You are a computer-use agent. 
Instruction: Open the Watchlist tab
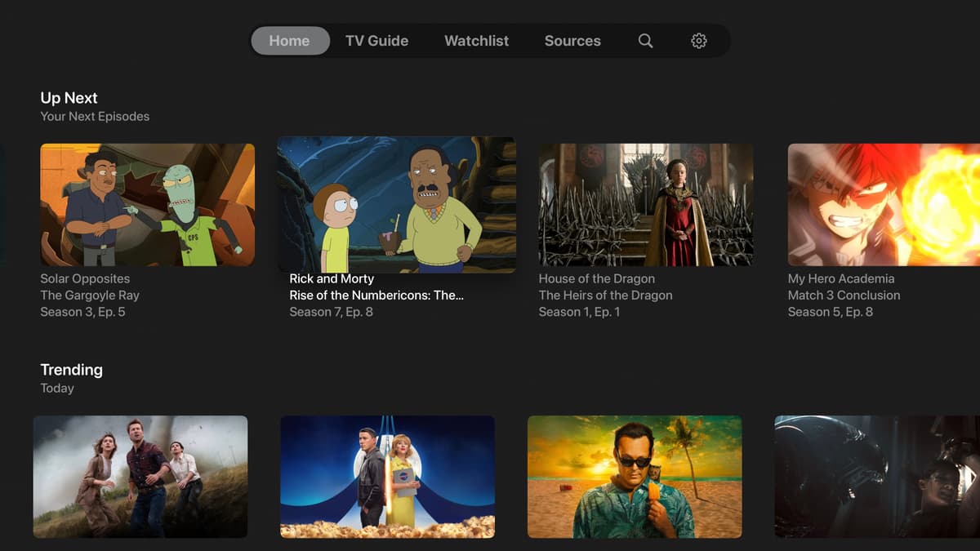476,41
